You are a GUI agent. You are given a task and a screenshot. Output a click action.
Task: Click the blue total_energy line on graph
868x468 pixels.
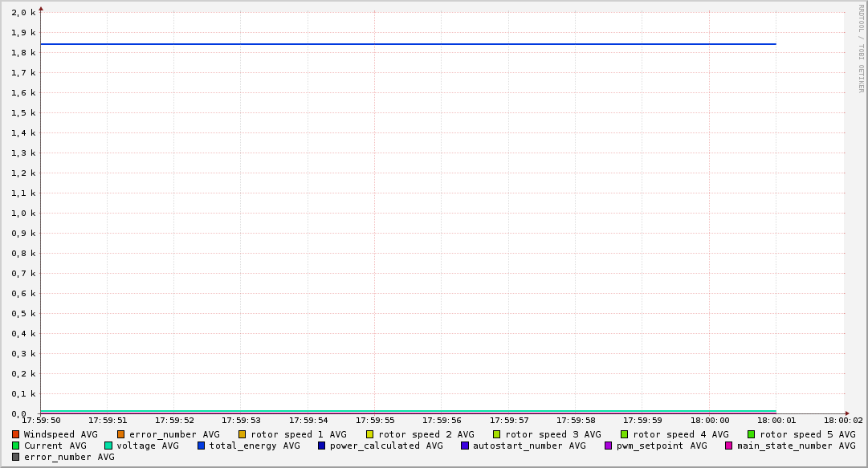(401, 44)
